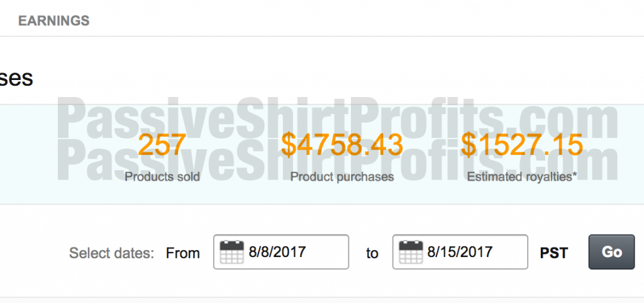Click the Go button

(x=611, y=252)
